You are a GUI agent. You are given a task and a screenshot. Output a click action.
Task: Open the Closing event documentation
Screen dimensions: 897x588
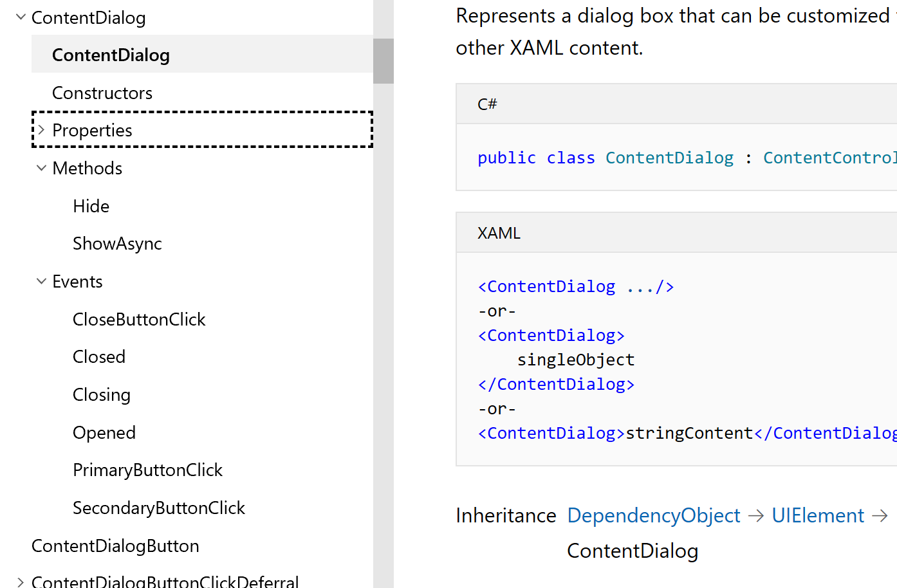click(102, 394)
